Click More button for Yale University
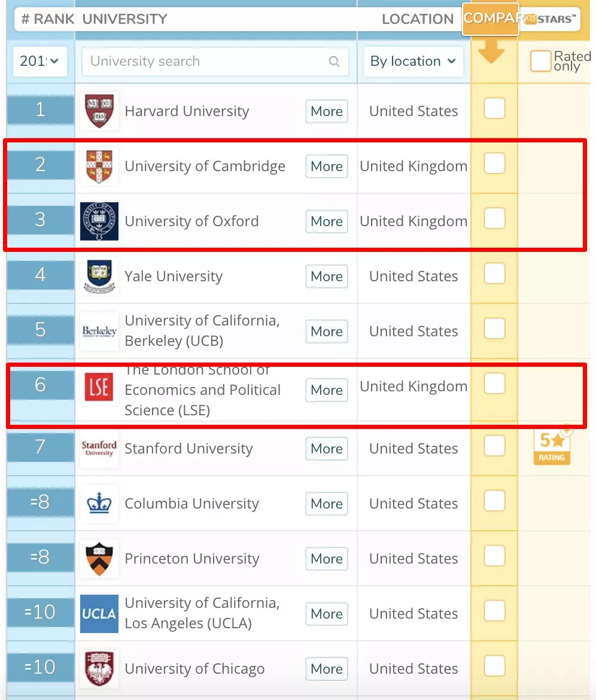Viewport: 596px width, 700px height. coord(327,276)
